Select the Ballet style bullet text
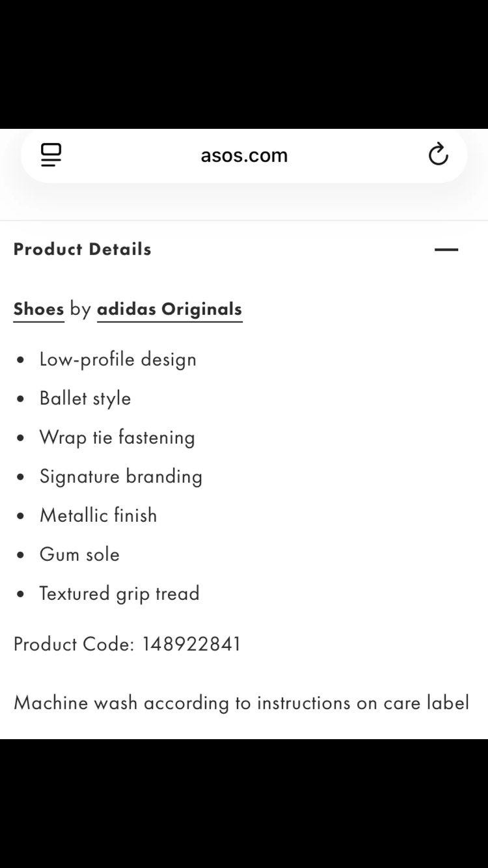488x868 pixels. coord(85,398)
